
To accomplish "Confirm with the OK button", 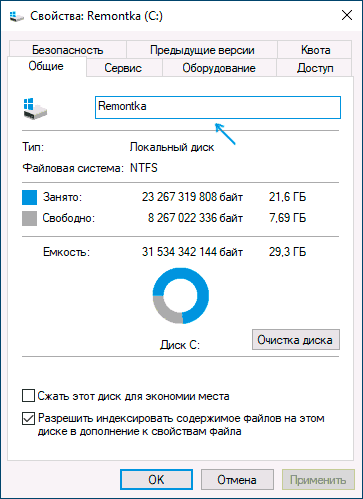I will coord(156,480).
